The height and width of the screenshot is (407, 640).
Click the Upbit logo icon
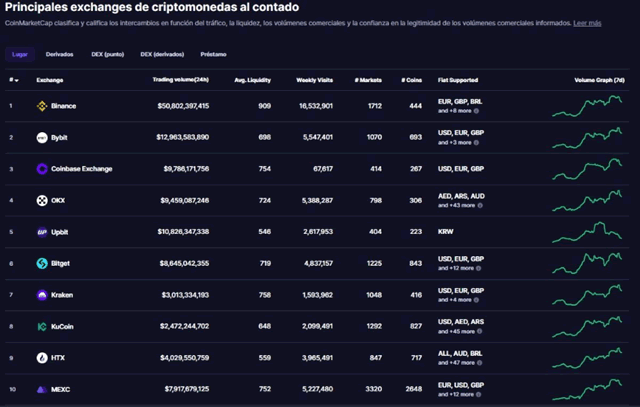43,232
